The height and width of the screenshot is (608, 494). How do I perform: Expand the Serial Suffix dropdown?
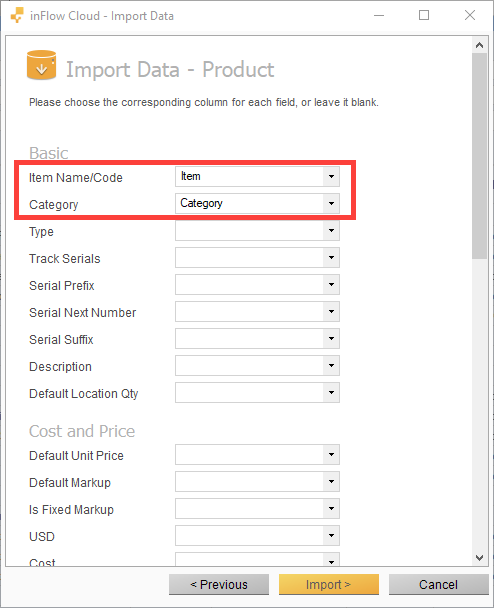pos(331,339)
